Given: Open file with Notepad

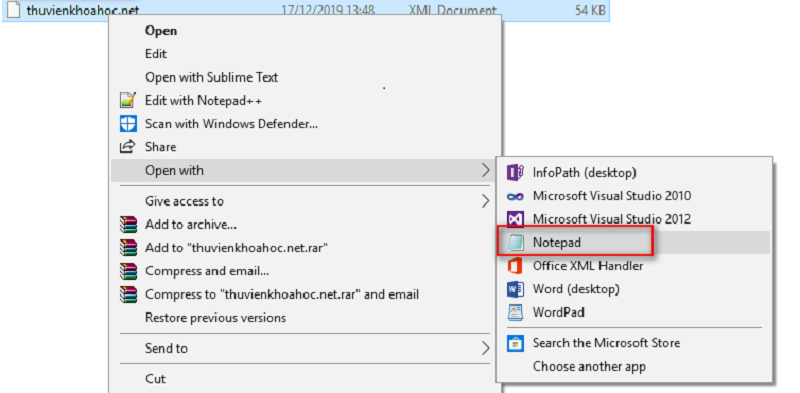Looking at the screenshot, I should [x=634, y=243].
